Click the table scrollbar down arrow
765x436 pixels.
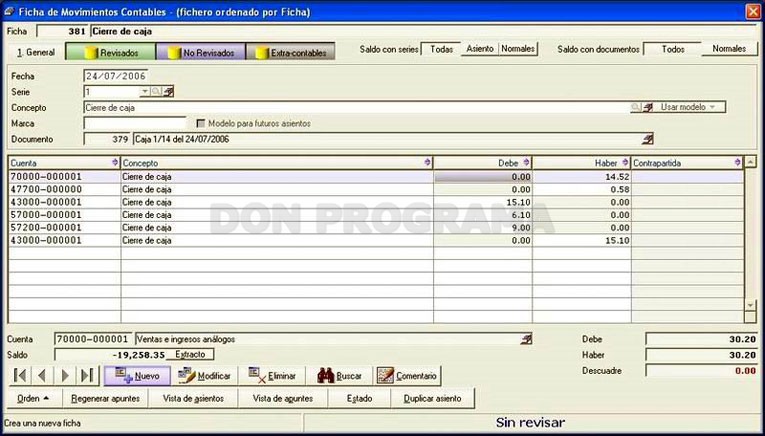(x=751, y=305)
